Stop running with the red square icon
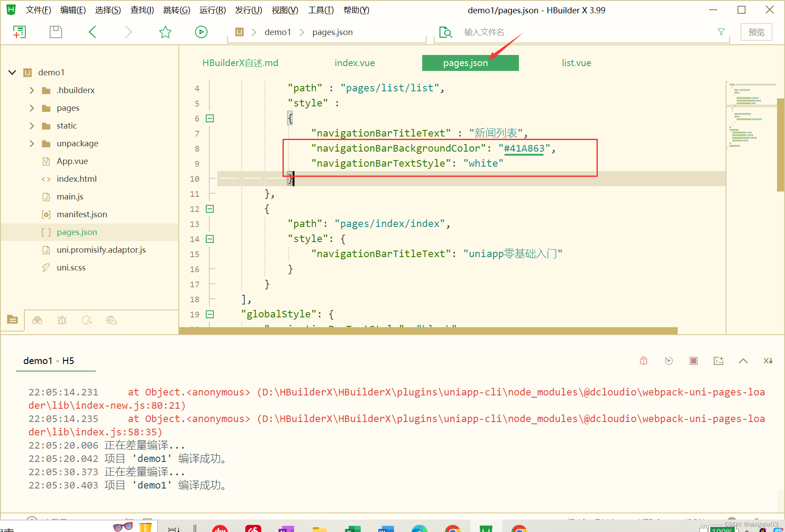This screenshot has width=785, height=532. 694,361
